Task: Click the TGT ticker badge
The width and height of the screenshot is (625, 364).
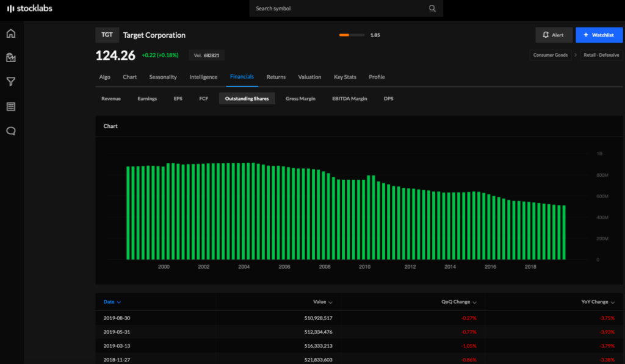Action: [107, 35]
